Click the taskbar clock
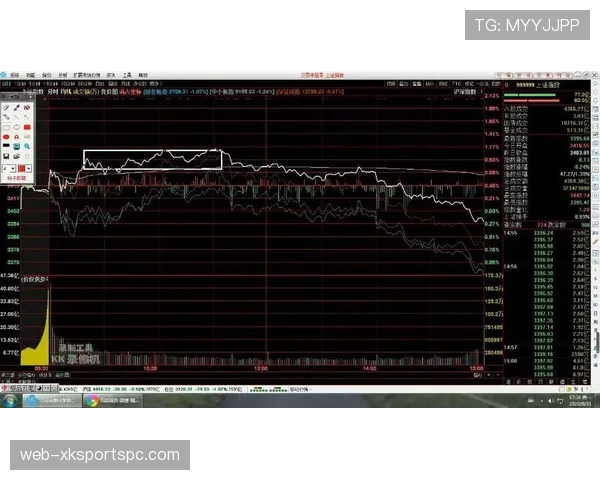Screen dimensions: 600x480 tap(580, 401)
